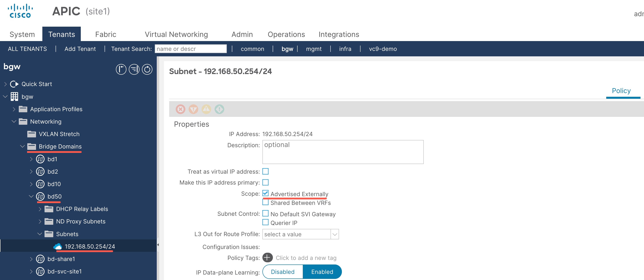Expand Quick Start node
This screenshot has height=280, width=644.
click(5, 84)
